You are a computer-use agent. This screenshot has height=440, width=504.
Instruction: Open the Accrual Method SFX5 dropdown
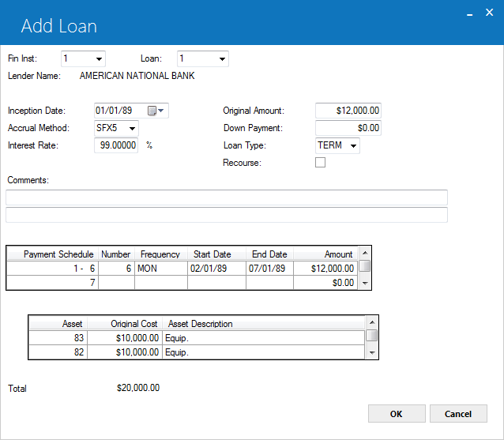click(x=132, y=128)
